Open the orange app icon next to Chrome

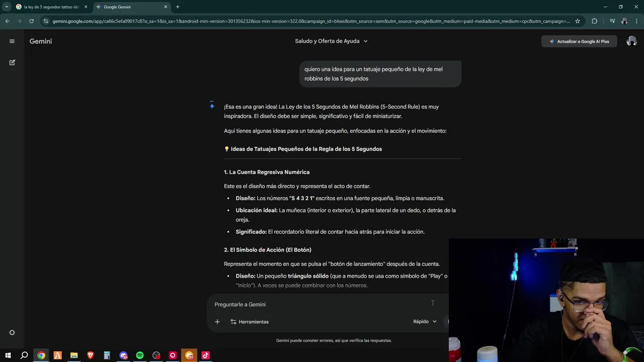coord(57,355)
